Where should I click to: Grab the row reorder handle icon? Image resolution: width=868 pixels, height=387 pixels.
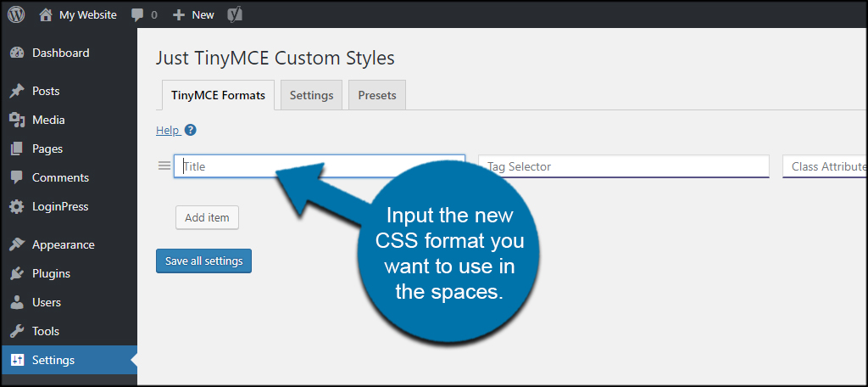point(164,165)
